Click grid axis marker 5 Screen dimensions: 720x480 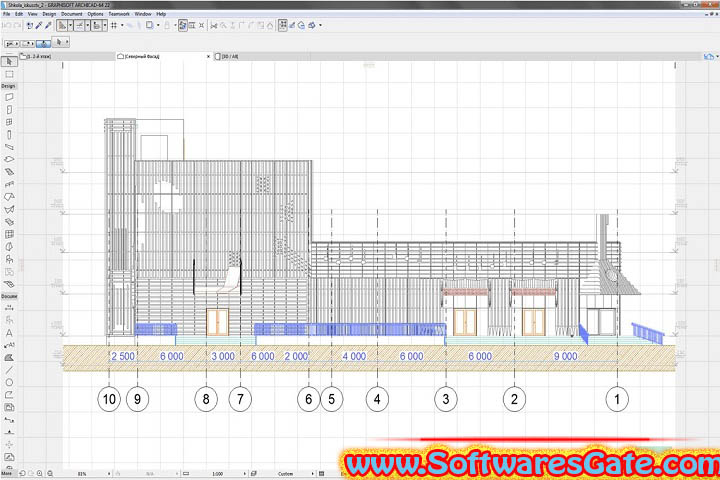[332, 399]
